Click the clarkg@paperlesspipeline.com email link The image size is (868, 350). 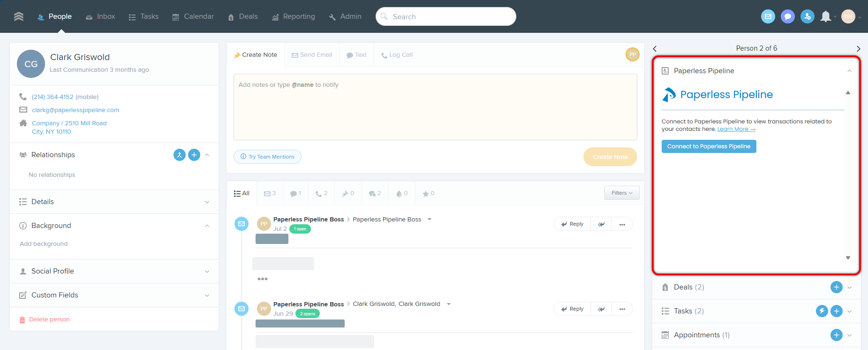click(75, 110)
